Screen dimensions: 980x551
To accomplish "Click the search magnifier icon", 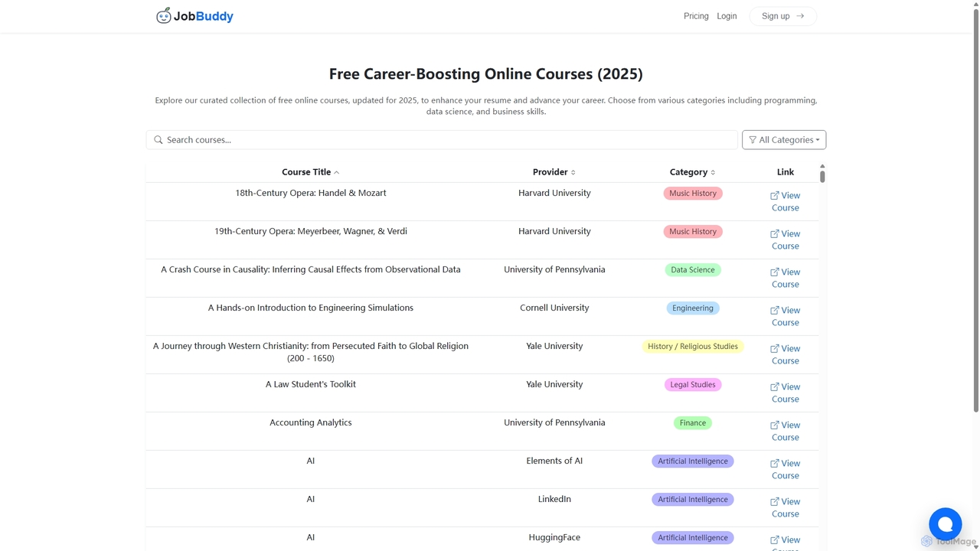I will pos(158,140).
